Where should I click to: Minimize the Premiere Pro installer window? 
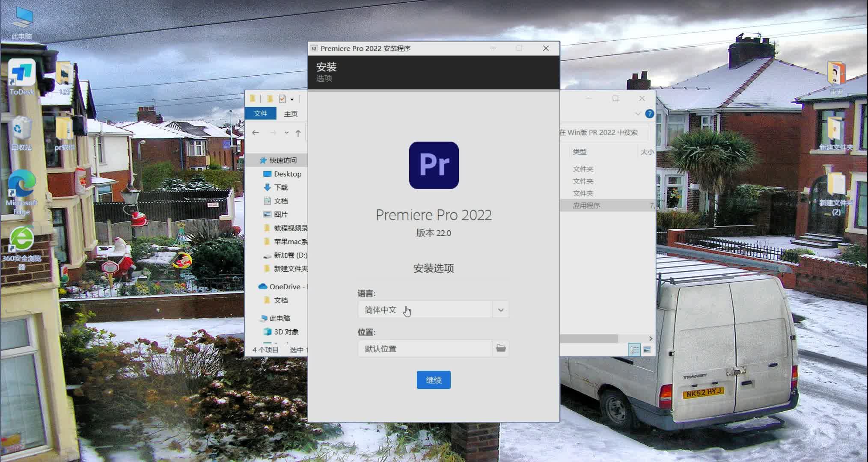(x=493, y=48)
